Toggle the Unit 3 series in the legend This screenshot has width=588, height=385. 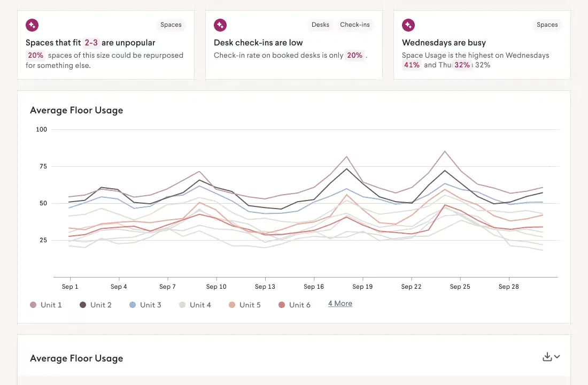click(x=145, y=305)
